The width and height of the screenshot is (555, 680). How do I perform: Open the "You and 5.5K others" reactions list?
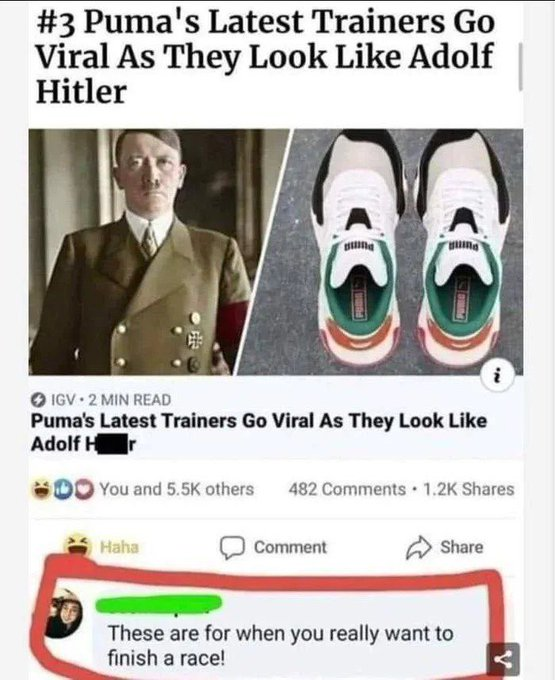coord(177,489)
